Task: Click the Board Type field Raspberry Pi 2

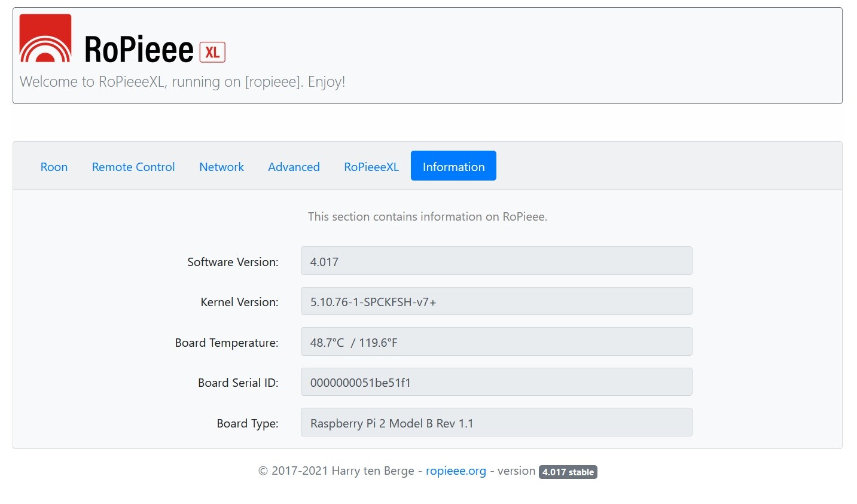Action: 496,423
